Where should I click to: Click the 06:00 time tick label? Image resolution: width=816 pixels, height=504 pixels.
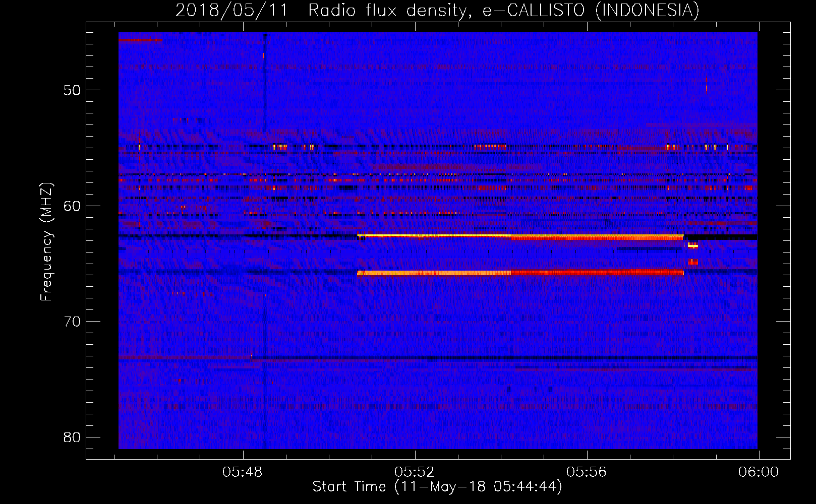coord(759,472)
